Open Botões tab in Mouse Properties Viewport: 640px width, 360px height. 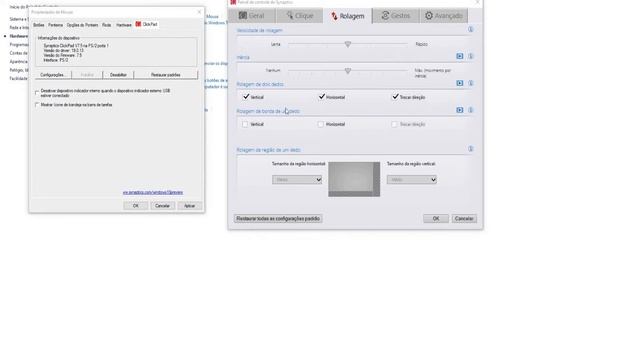pyautogui.click(x=39, y=25)
